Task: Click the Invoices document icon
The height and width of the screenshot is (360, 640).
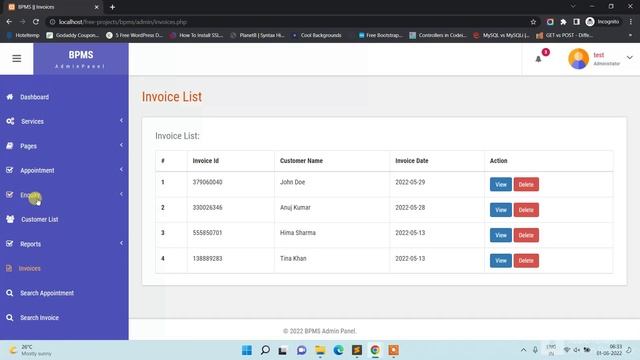Action: (9, 268)
